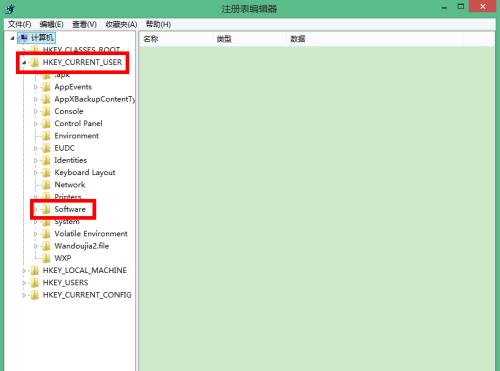Expand the Keyboard Layout key
The width and height of the screenshot is (500, 371).
point(36,173)
